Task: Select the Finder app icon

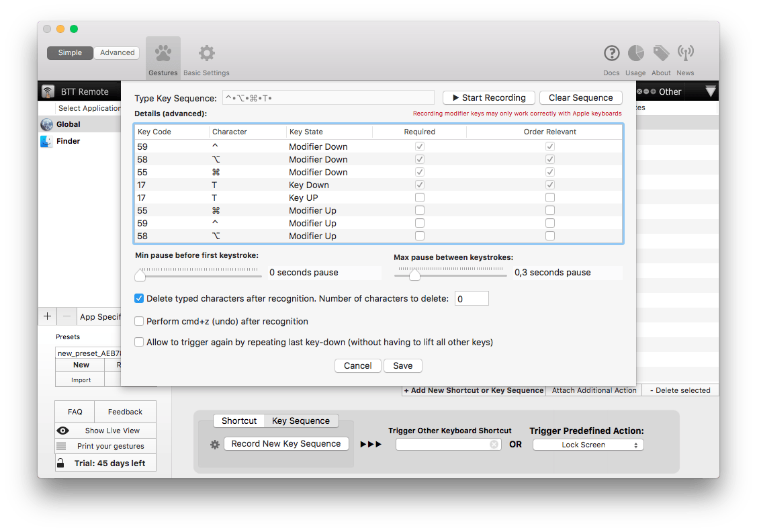Action: point(47,141)
